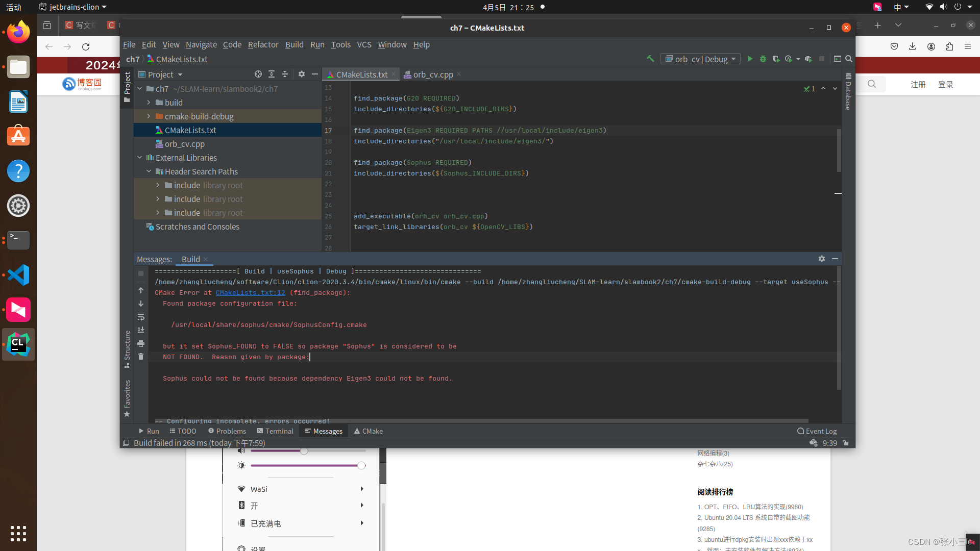
Task: Open the Terminal tool window
Action: pos(275,431)
